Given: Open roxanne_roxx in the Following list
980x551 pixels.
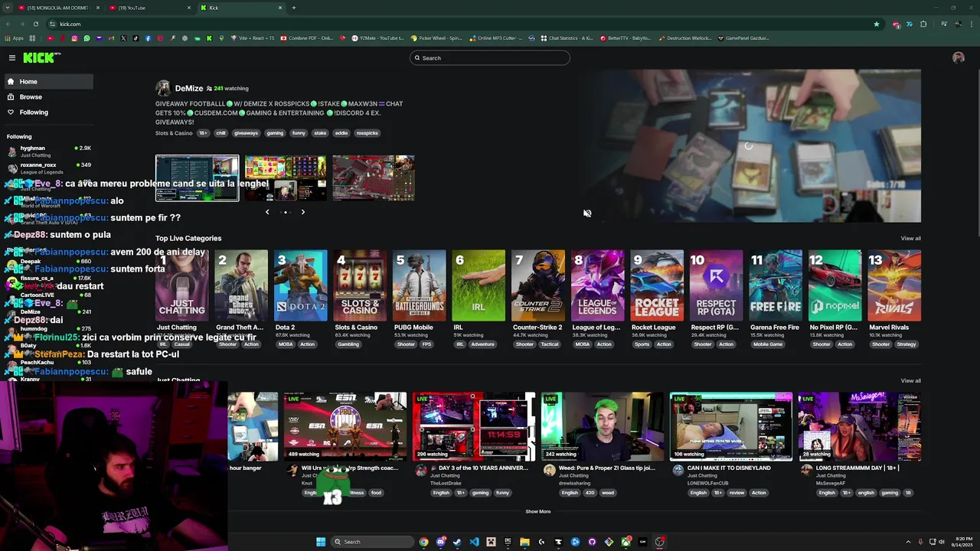Looking at the screenshot, I should 47,168.
